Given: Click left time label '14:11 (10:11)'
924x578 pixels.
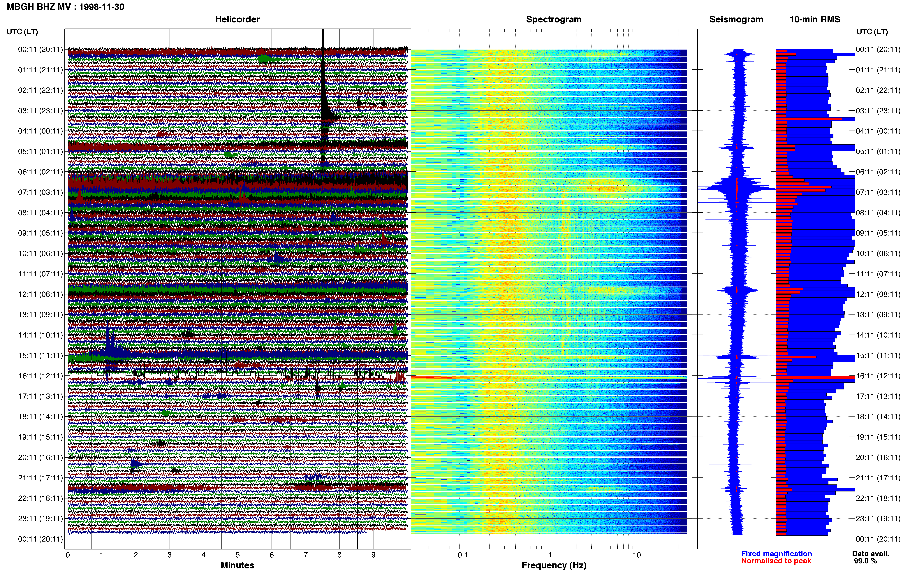Looking at the screenshot, I should [x=41, y=335].
